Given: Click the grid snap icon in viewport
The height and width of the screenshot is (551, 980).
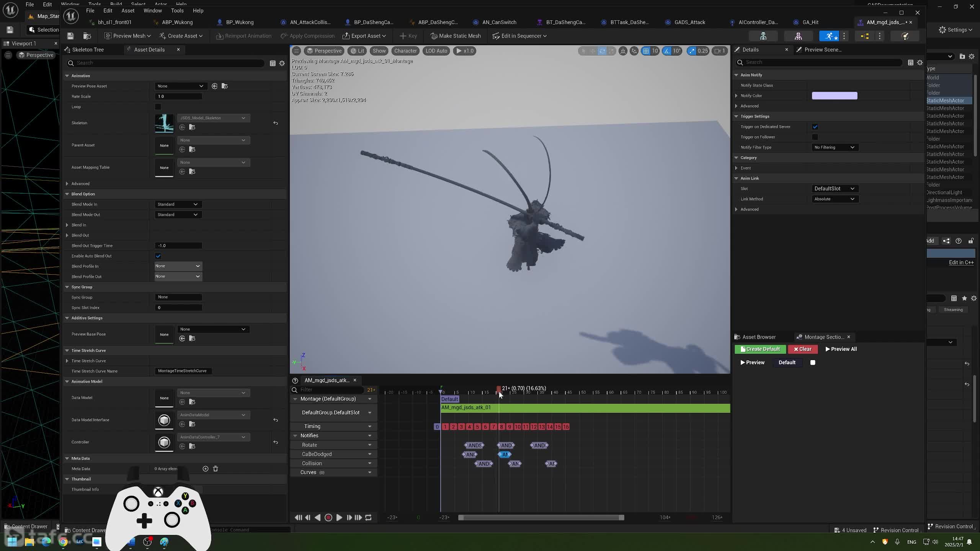Looking at the screenshot, I should pyautogui.click(x=646, y=51).
